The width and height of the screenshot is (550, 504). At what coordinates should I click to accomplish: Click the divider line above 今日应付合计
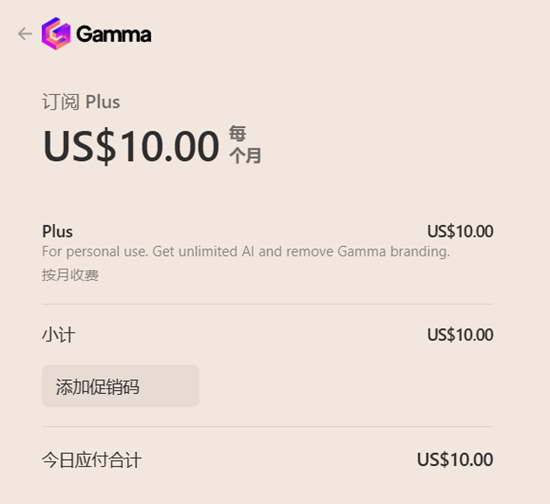(267, 426)
